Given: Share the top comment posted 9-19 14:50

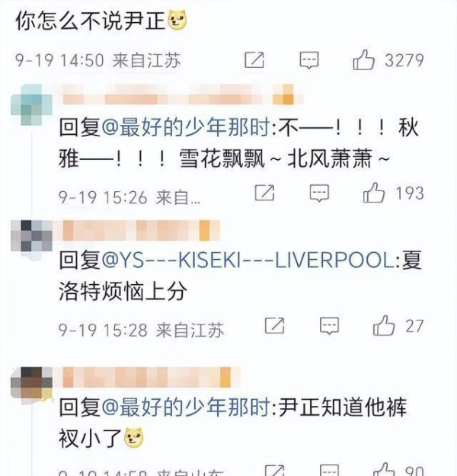Looking at the screenshot, I should click(x=254, y=59).
